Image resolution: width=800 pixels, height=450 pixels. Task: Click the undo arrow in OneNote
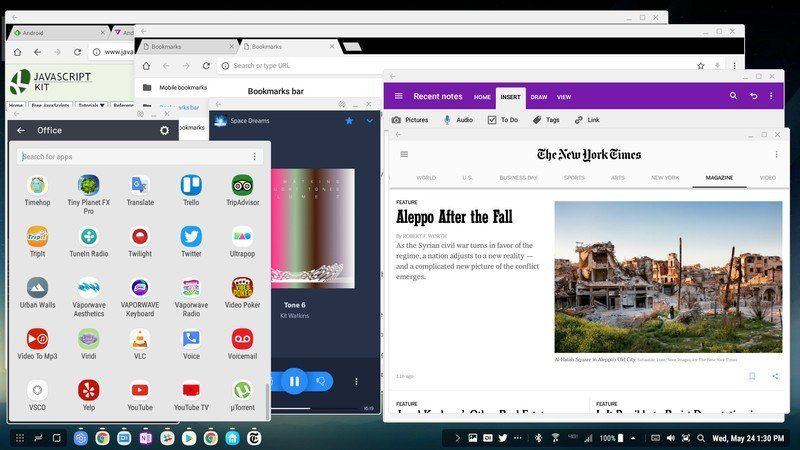tap(753, 96)
